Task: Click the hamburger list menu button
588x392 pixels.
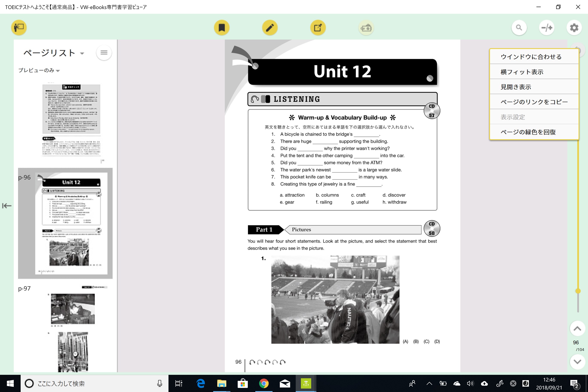Action: tap(104, 52)
